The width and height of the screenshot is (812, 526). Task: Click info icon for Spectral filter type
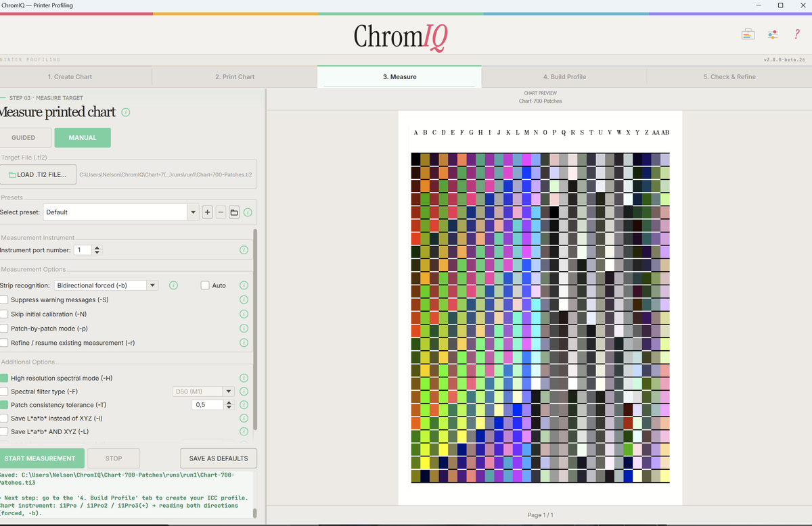click(244, 391)
